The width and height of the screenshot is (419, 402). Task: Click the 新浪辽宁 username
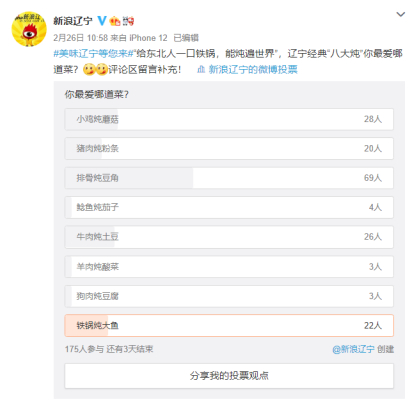pos(73,21)
